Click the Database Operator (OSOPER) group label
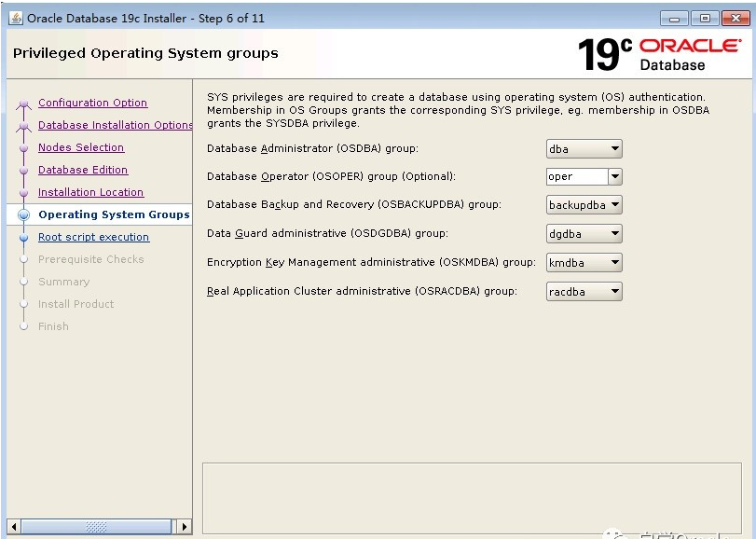 331,176
